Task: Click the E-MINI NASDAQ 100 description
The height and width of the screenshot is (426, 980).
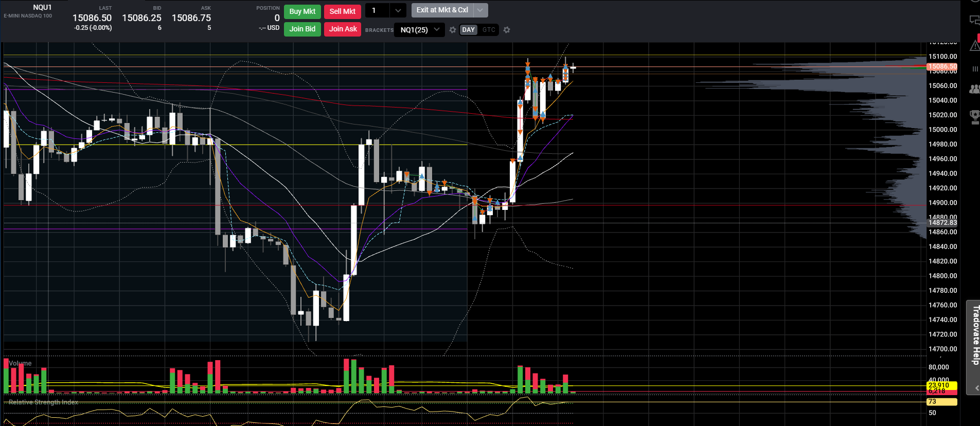Action: click(x=28, y=16)
